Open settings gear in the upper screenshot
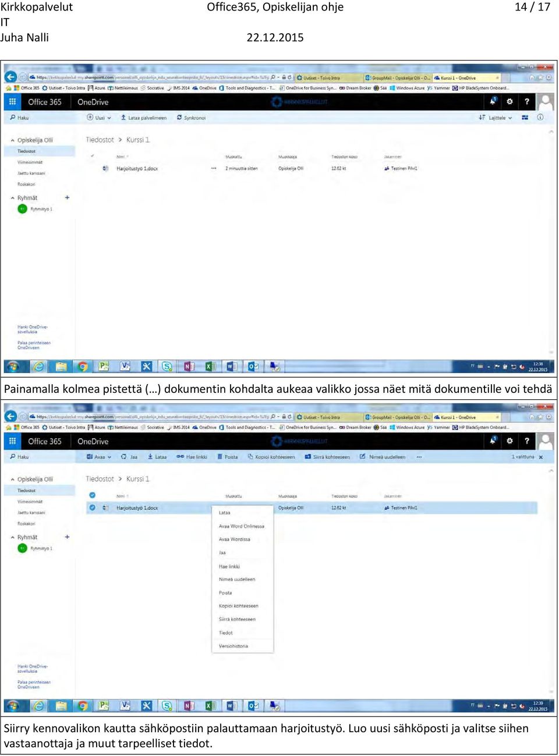The image size is (559, 756). (x=510, y=101)
